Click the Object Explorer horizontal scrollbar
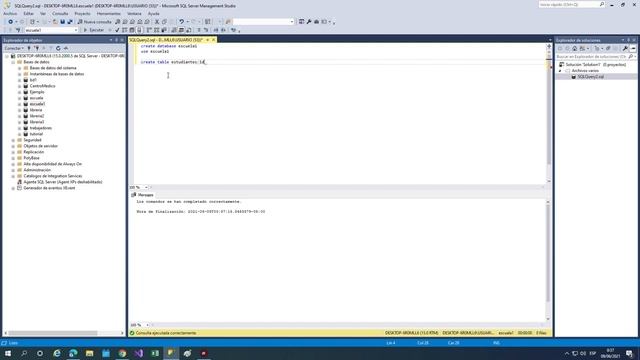The image size is (640, 360). [63, 333]
